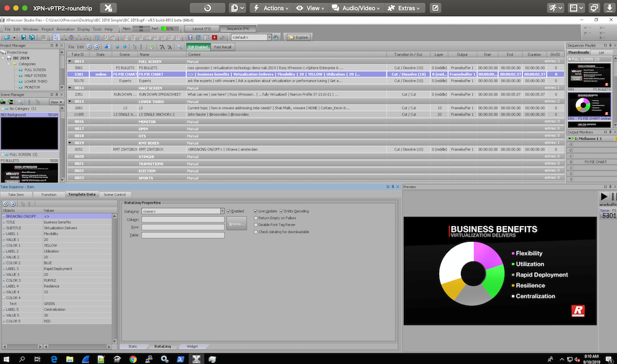Viewport: 617px width, 364px height.
Task: Play the preview output
Action: tap(604, 196)
